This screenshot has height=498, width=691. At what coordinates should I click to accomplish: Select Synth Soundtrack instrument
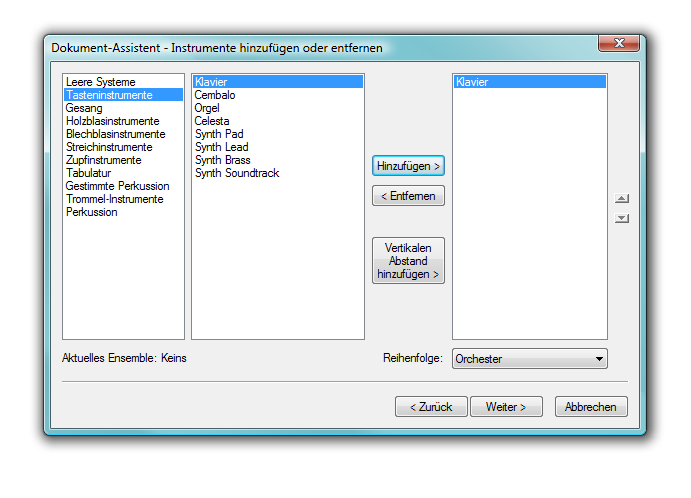coord(237,173)
